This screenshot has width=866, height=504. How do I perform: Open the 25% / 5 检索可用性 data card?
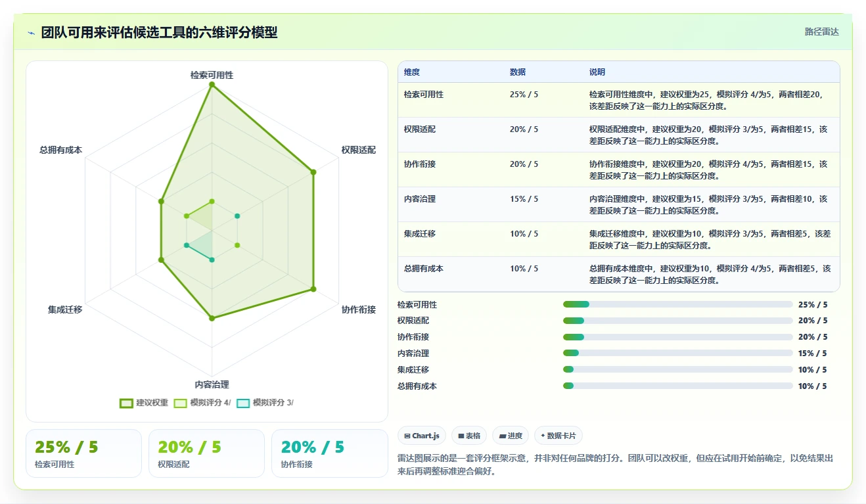pos(83,453)
